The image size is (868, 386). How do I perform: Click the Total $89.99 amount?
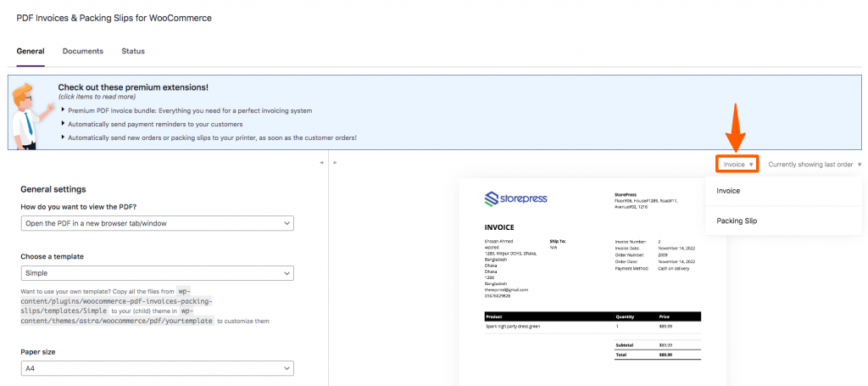coord(665,355)
